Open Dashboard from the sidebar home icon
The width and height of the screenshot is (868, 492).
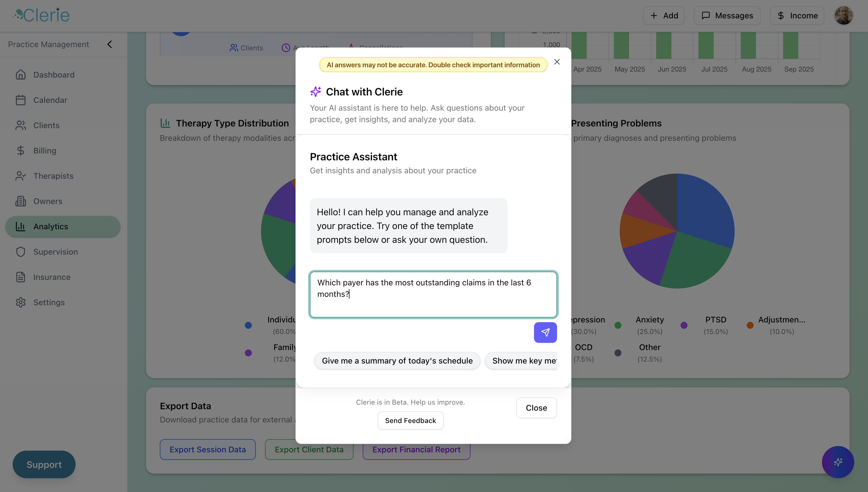click(21, 75)
